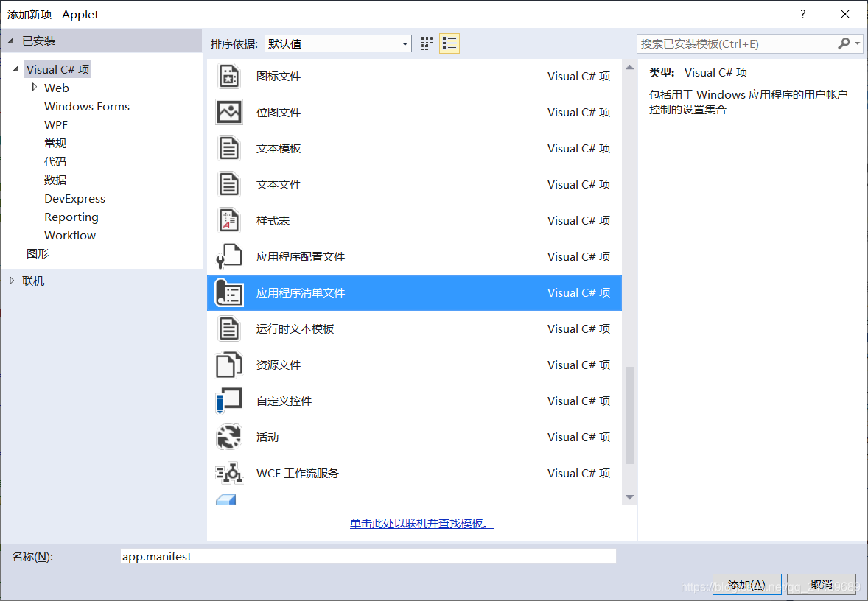Click the 取消 button
This screenshot has width=868, height=601.
pos(822,584)
